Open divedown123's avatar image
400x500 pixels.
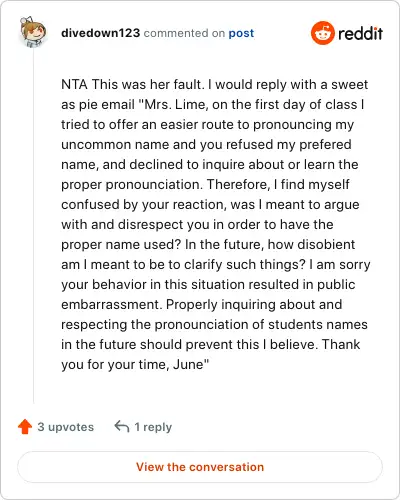tap(33, 32)
